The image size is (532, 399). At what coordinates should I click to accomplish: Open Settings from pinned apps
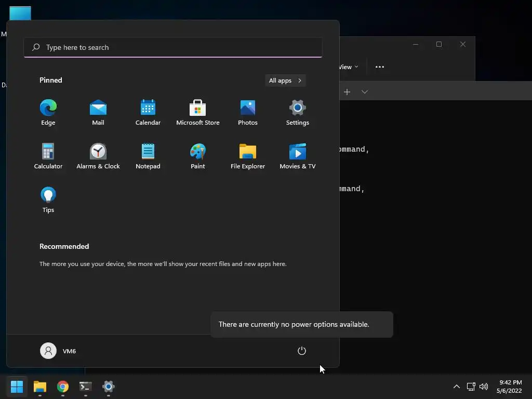pyautogui.click(x=298, y=113)
